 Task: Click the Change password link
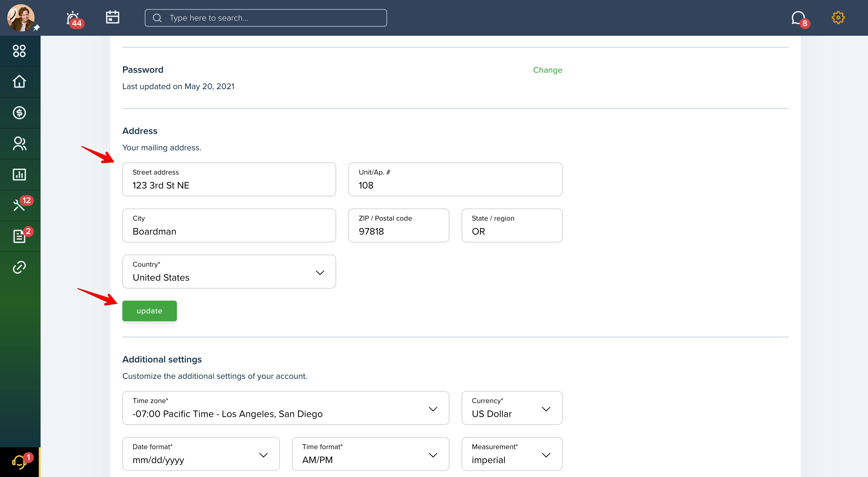tap(548, 70)
